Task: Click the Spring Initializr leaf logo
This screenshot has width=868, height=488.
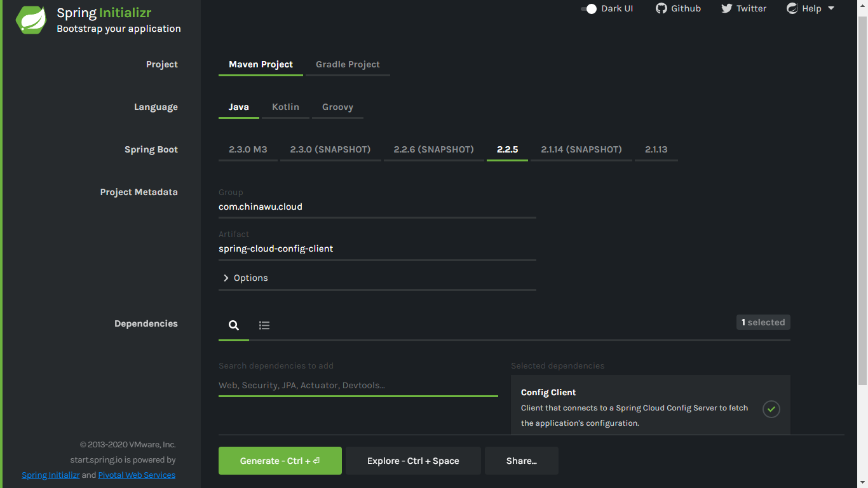Action: click(31, 20)
